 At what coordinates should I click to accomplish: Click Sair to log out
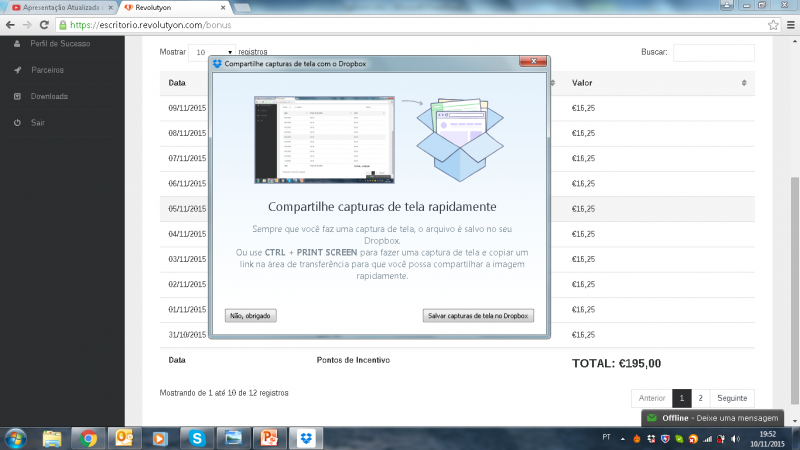pos(38,122)
